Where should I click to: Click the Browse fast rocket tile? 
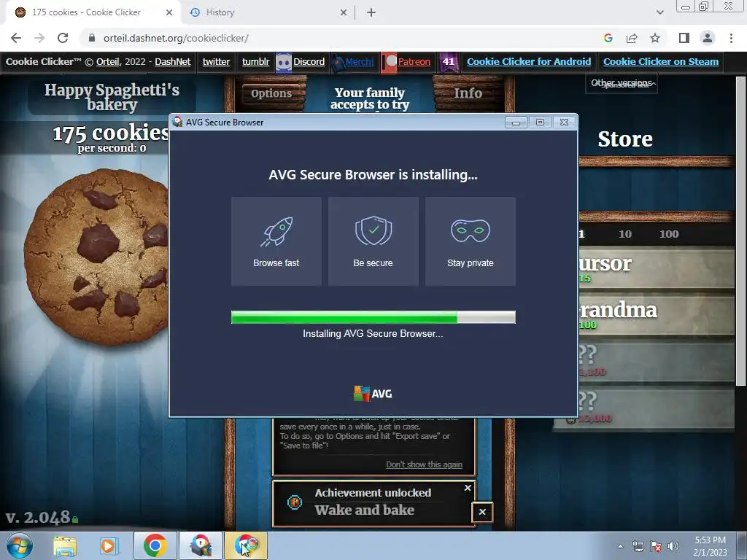pos(276,241)
